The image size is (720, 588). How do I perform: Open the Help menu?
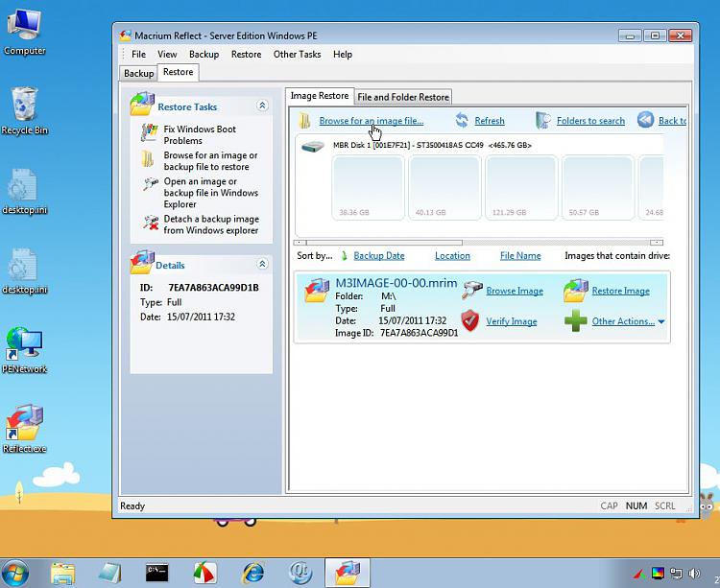click(x=343, y=54)
